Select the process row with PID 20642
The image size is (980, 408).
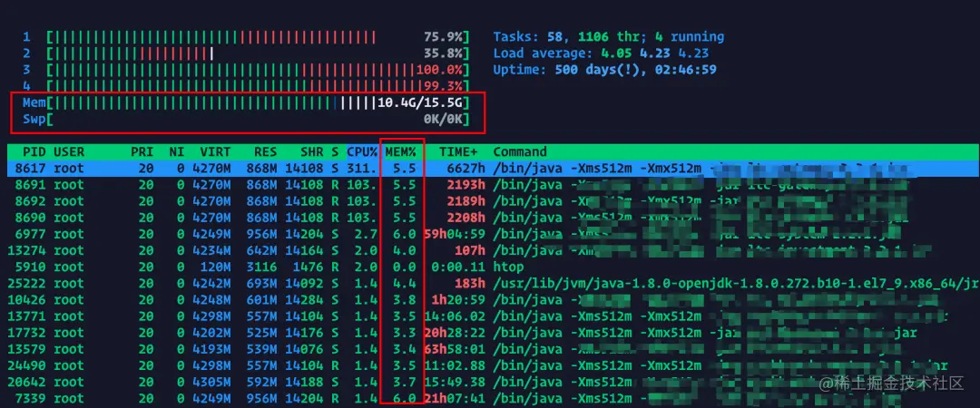pyautogui.click(x=494, y=381)
